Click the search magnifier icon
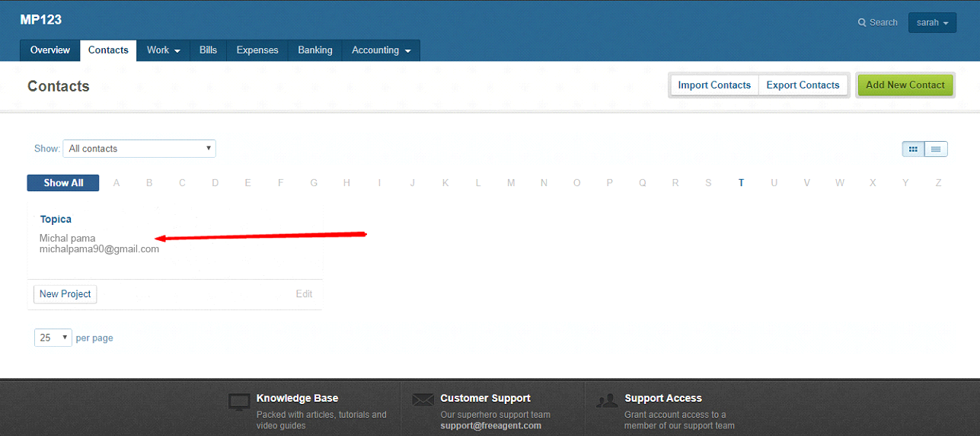The width and height of the screenshot is (980, 436). [x=862, y=23]
